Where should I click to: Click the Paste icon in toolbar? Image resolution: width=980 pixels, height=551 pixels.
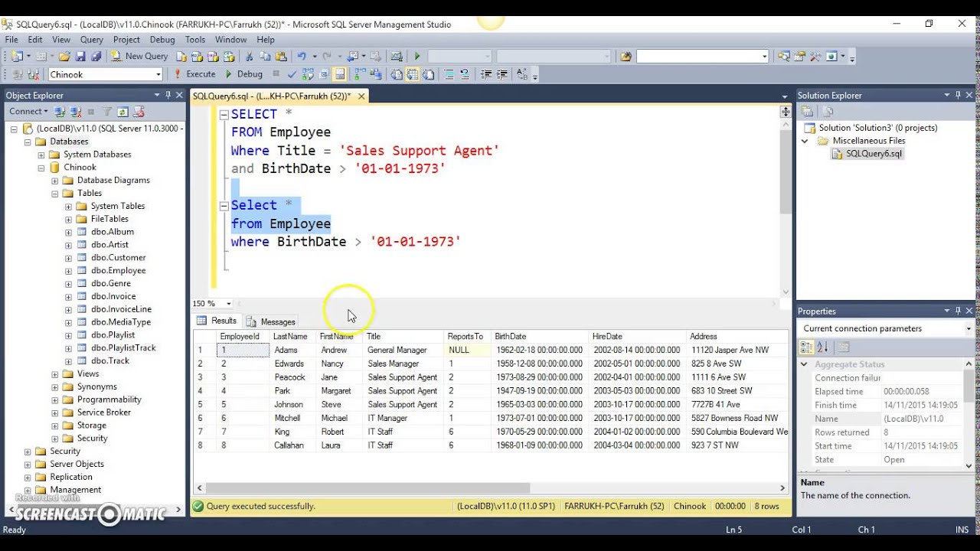pyautogui.click(x=281, y=56)
